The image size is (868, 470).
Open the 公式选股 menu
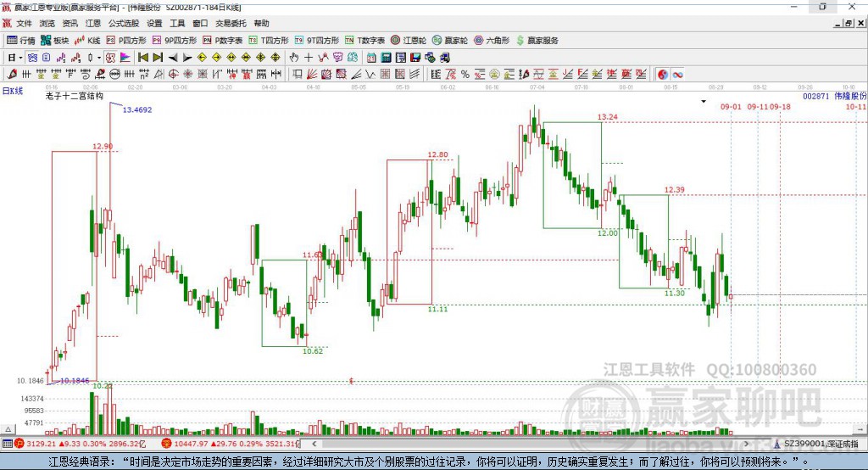pos(124,23)
